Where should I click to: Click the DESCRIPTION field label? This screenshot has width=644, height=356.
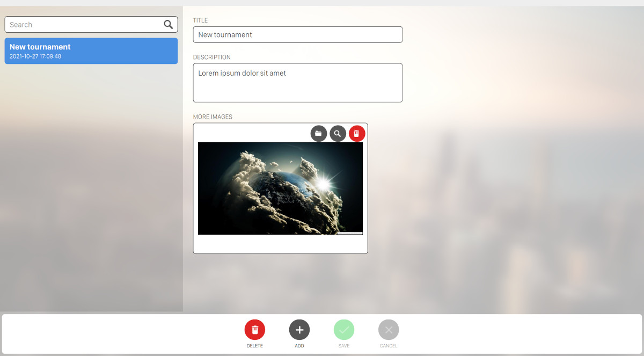pos(211,57)
